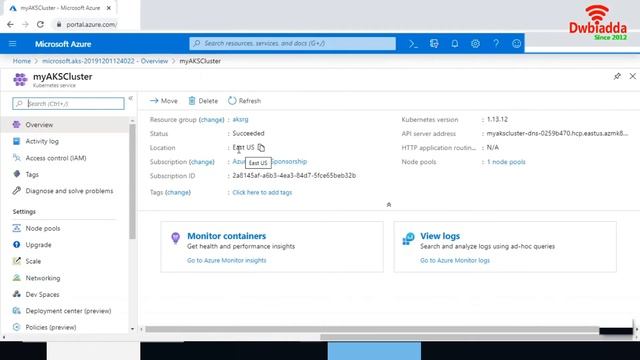The image size is (640, 360).
Task: Open the aksrg resource group link
Action: pos(240,119)
